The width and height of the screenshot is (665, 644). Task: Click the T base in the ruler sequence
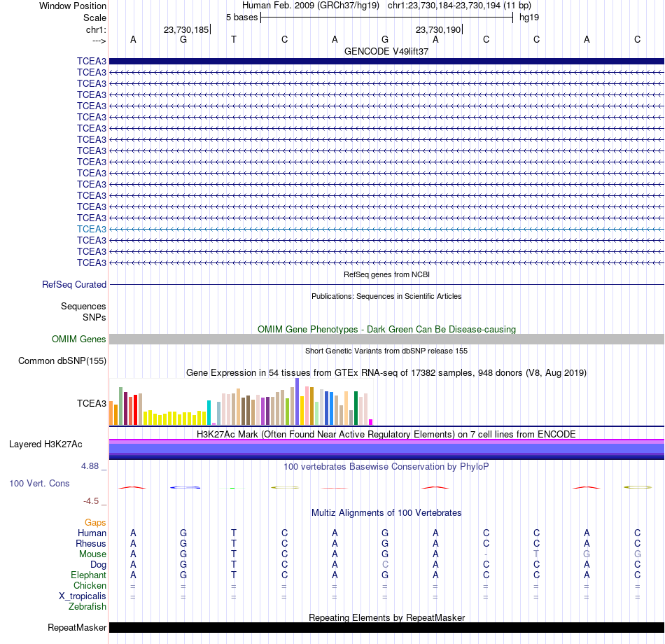234,39
